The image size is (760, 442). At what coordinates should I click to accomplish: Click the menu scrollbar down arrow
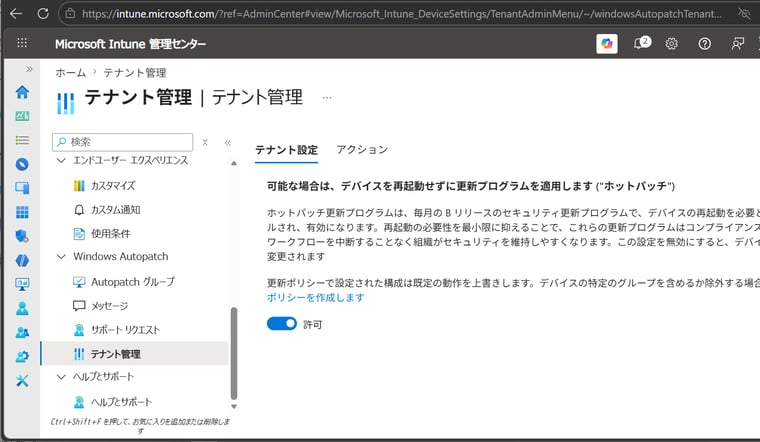click(x=234, y=407)
